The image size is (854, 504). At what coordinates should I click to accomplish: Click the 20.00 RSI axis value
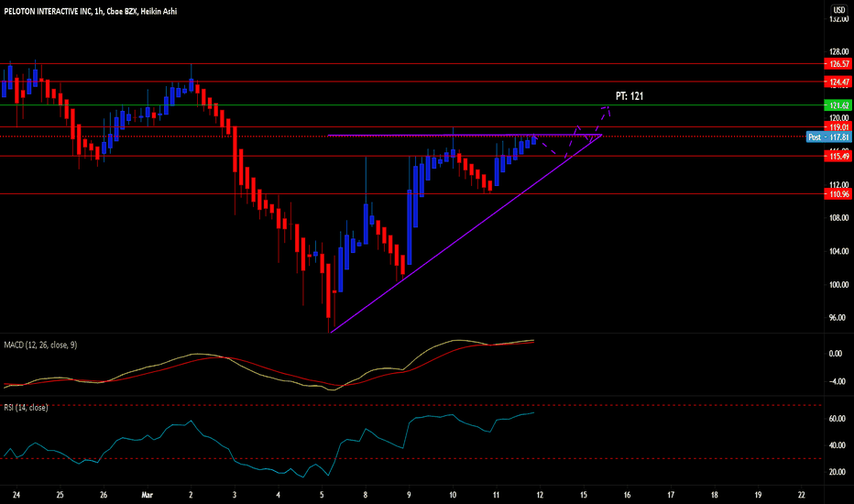(x=838, y=472)
